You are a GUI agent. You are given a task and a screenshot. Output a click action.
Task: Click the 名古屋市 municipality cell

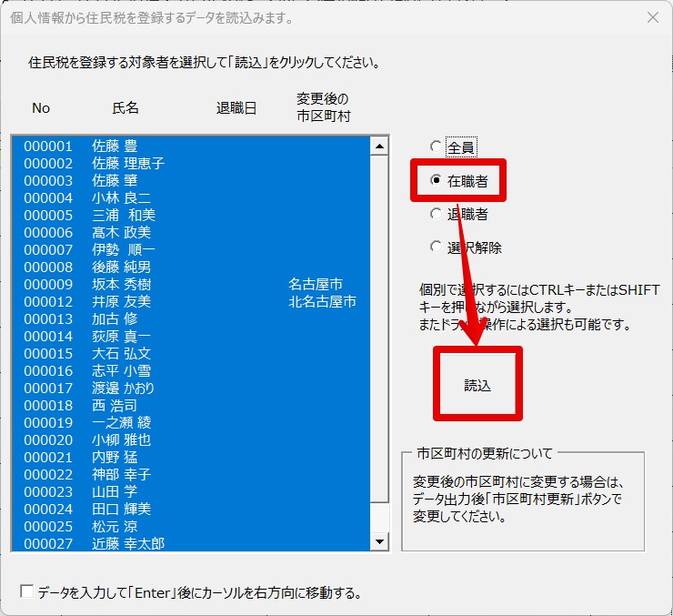click(x=316, y=284)
